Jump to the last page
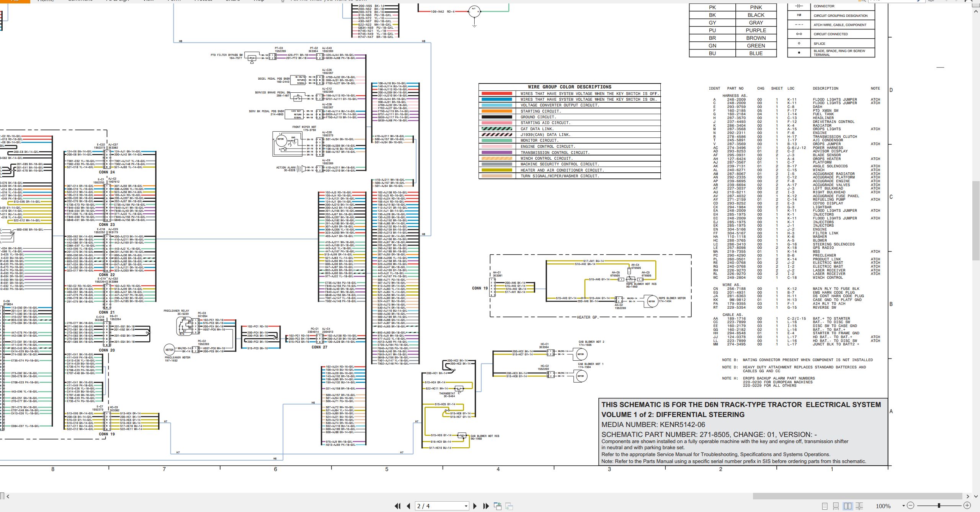This screenshot has width=980, height=512. click(x=486, y=506)
